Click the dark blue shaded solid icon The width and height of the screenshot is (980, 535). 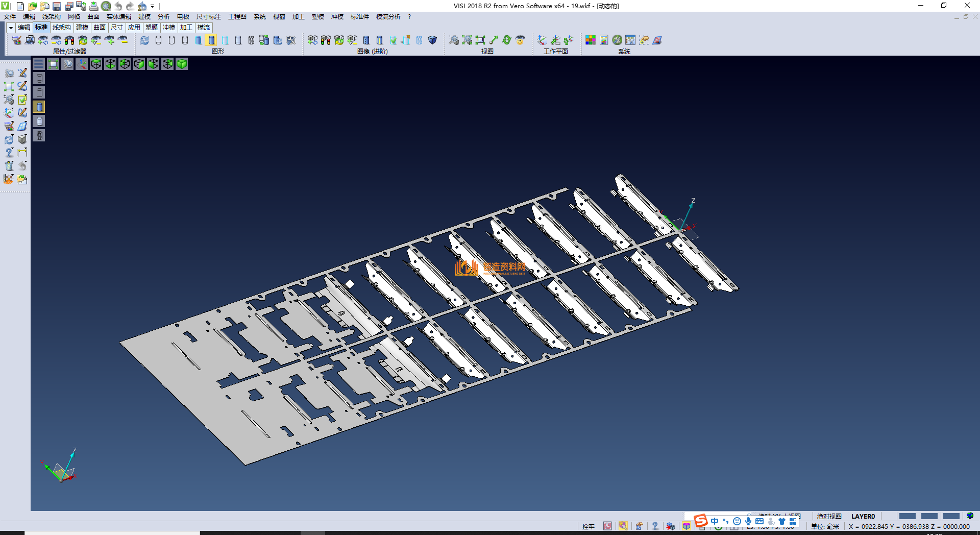click(x=432, y=40)
